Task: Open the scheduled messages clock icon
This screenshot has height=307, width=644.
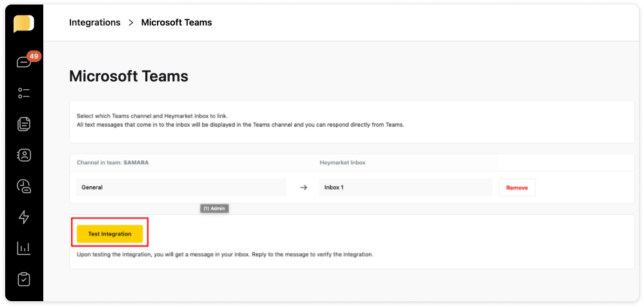Action: pyautogui.click(x=24, y=186)
